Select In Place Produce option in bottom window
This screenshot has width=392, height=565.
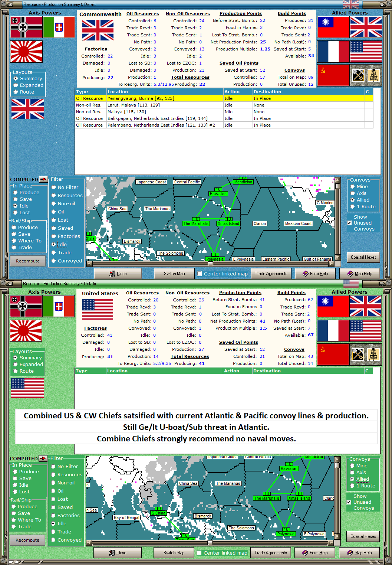pyautogui.click(x=26, y=472)
